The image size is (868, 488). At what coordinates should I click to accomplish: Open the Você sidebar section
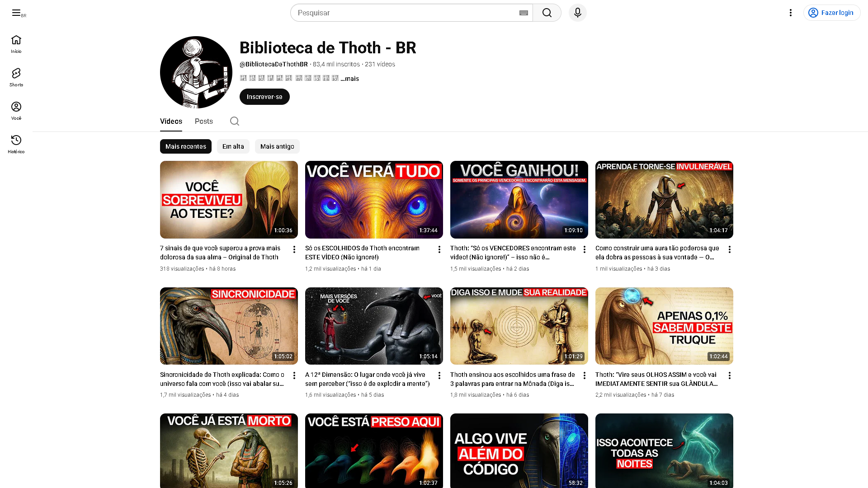(16, 111)
